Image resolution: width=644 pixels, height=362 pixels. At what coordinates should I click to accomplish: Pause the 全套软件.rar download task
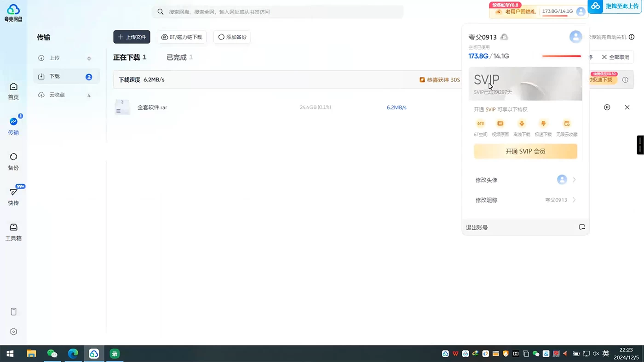tap(607, 107)
